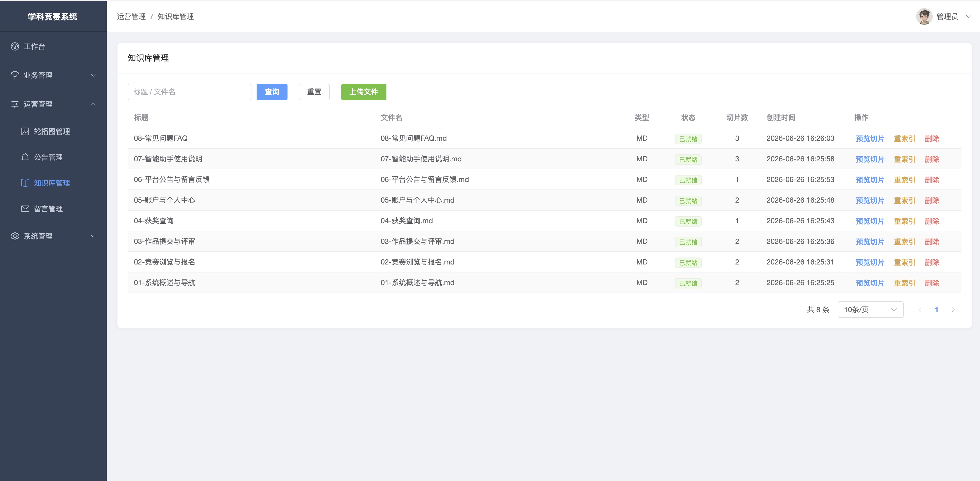Open 工作台 menu item
Viewport: 980px width, 481px height.
53,46
